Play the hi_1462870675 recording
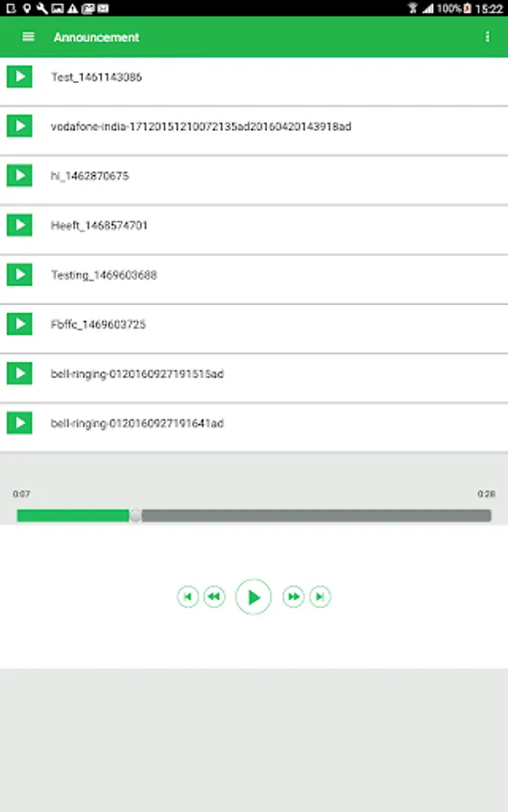 coord(20,176)
